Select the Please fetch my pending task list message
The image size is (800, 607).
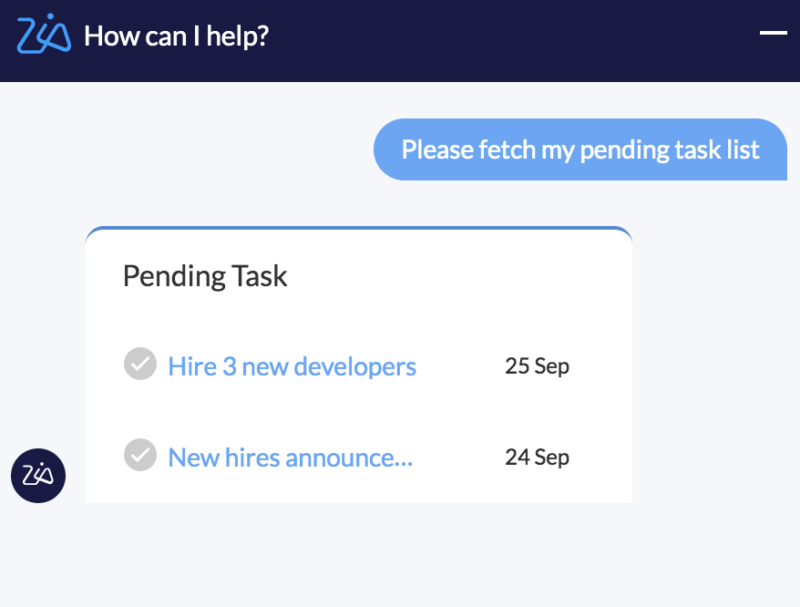pos(580,150)
